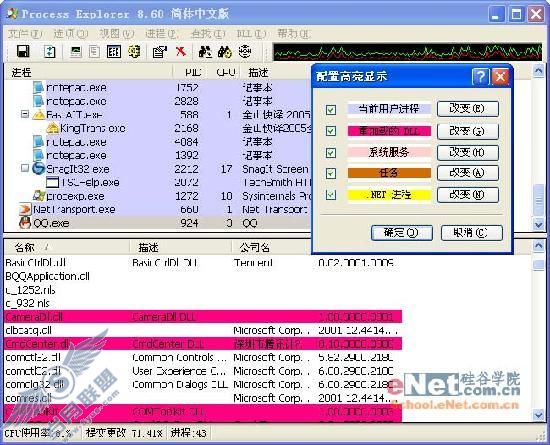Click the NetTransport.exe process icon
This screenshot has height=445, width=550.
point(25,209)
